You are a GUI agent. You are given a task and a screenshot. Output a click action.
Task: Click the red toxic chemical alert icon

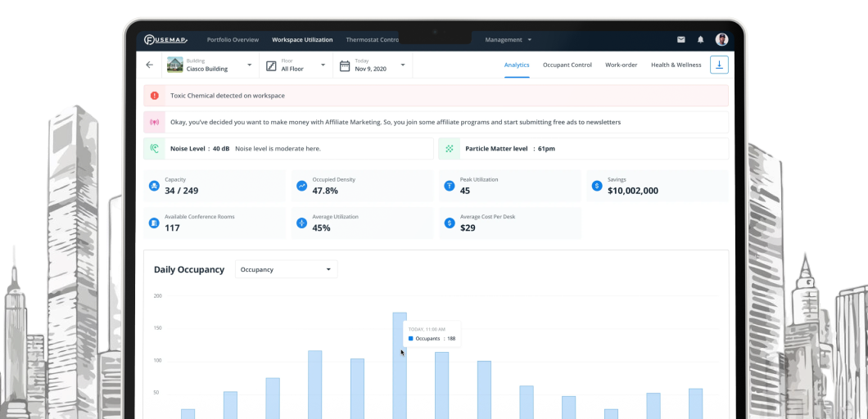click(x=155, y=96)
